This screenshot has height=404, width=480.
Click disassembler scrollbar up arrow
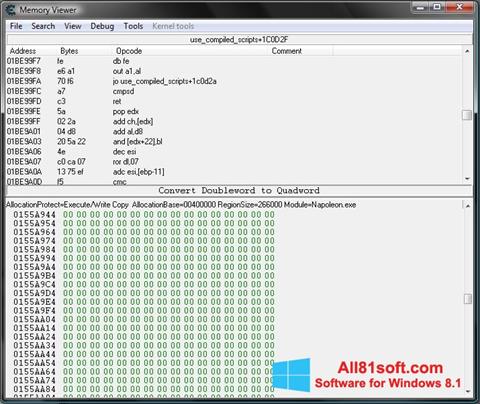pos(467,51)
